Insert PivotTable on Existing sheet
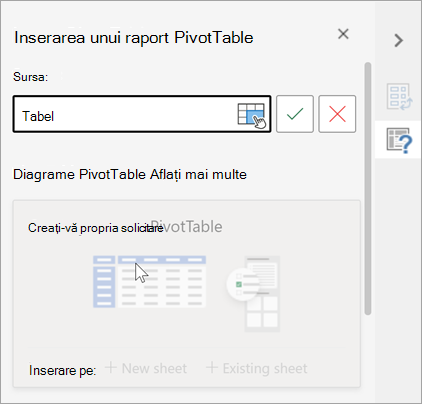Image resolution: width=422 pixels, height=404 pixels. pyautogui.click(x=257, y=368)
